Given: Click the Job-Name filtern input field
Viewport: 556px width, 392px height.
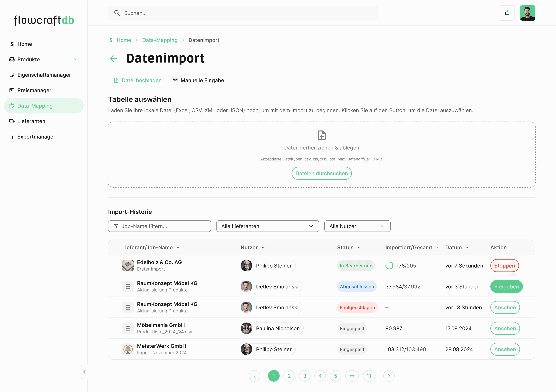Looking at the screenshot, I should pos(159,226).
